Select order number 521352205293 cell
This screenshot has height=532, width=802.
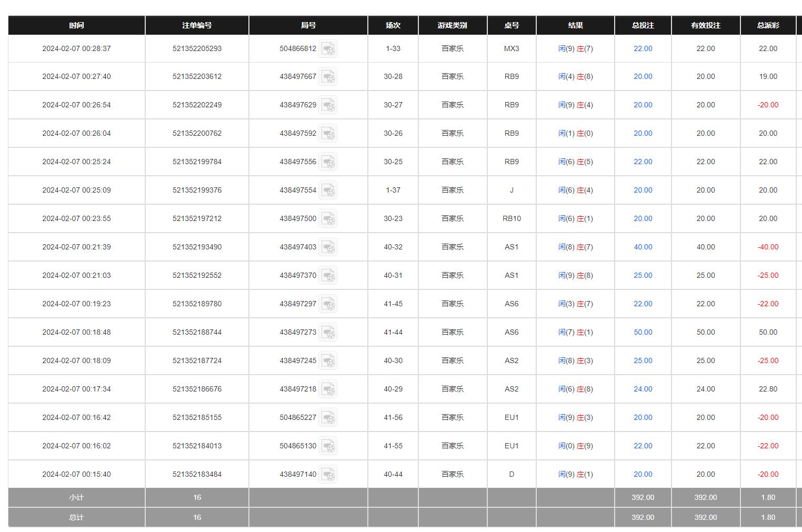click(197, 48)
